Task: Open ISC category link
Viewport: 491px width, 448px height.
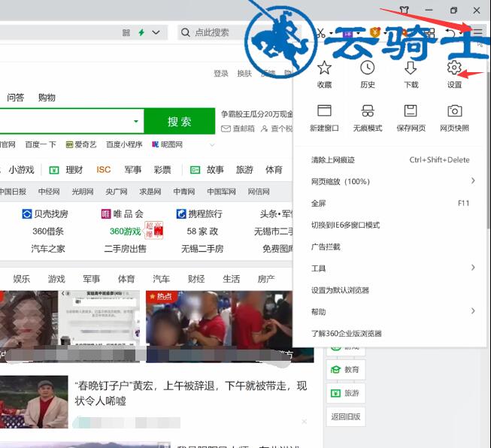Action: (104, 170)
